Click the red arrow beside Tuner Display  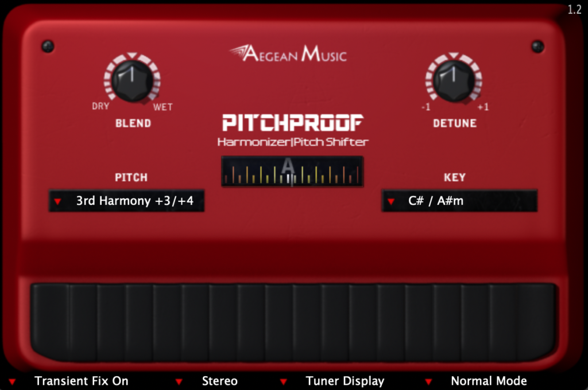click(x=283, y=381)
